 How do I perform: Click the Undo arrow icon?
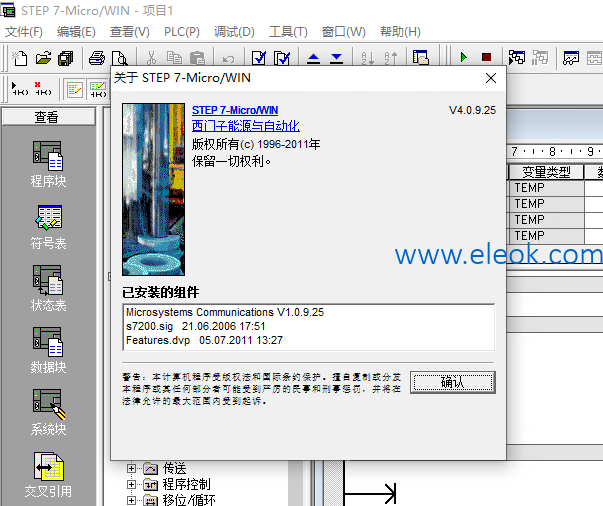pos(228,58)
